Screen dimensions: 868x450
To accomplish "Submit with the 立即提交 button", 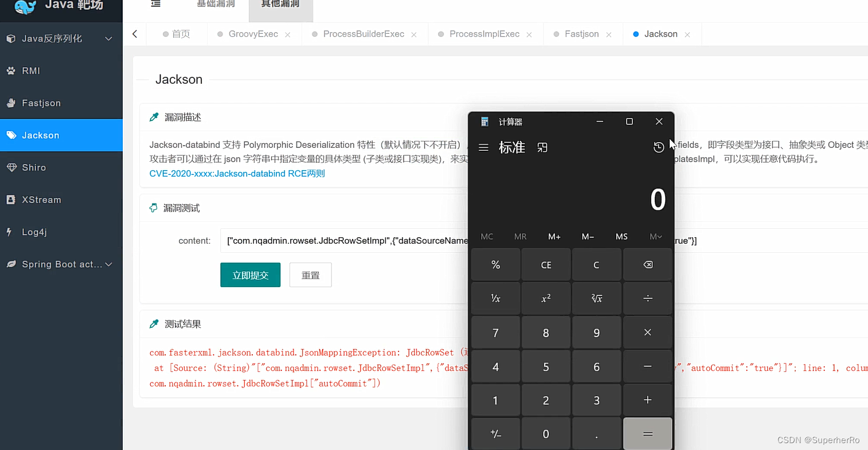I will point(251,275).
